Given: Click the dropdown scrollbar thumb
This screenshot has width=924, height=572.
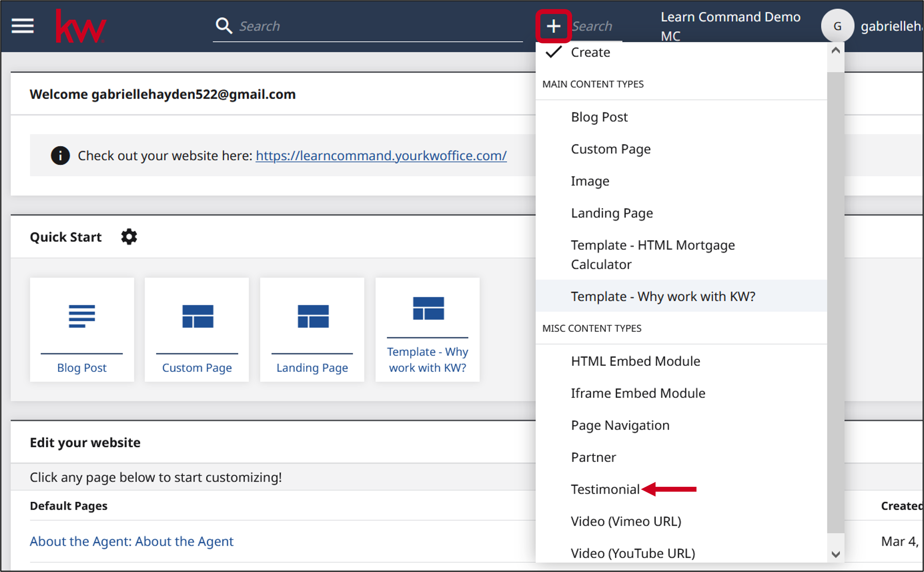Looking at the screenshot, I should pos(836,303).
